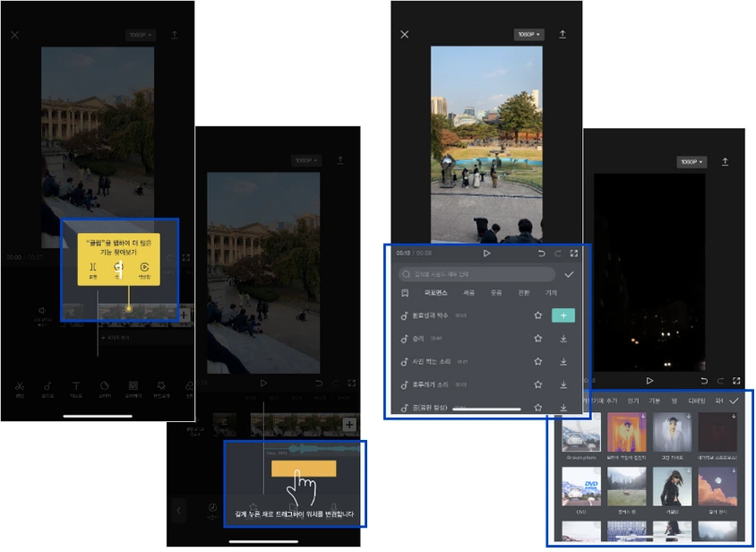The image size is (756, 552).
Task: Open the Sticker tool
Action: (x=105, y=389)
